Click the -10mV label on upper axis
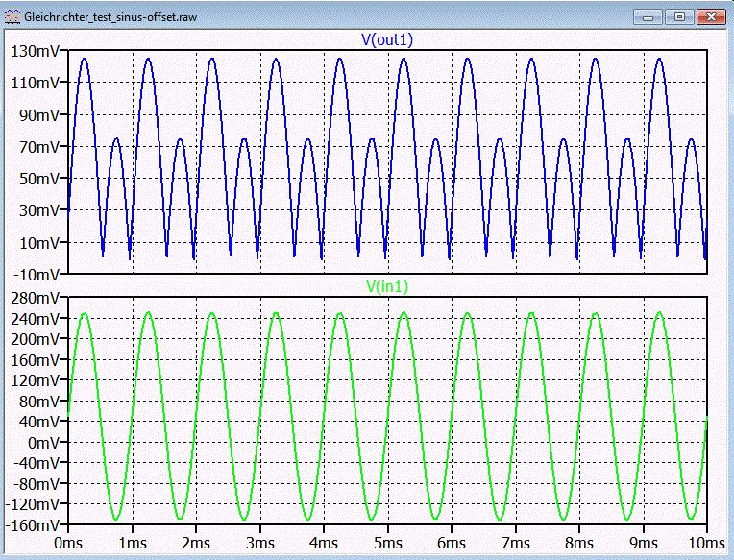This screenshot has width=734, height=560. pyautogui.click(x=37, y=275)
